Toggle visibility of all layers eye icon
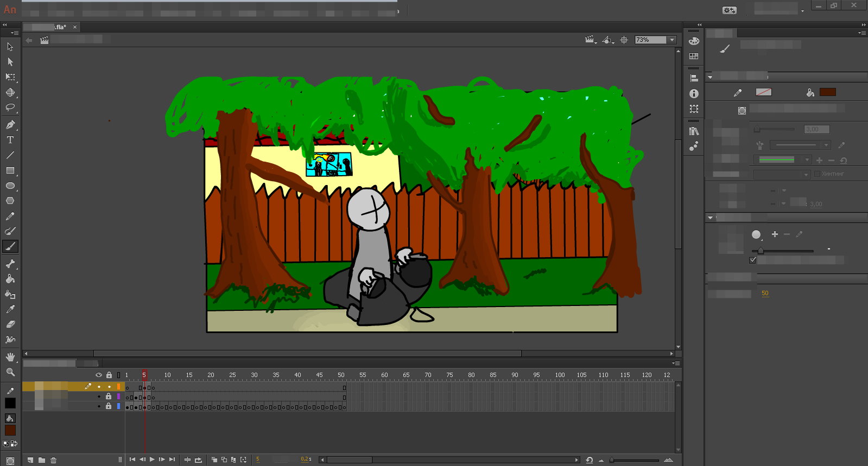The height and width of the screenshot is (466, 868). [x=99, y=375]
